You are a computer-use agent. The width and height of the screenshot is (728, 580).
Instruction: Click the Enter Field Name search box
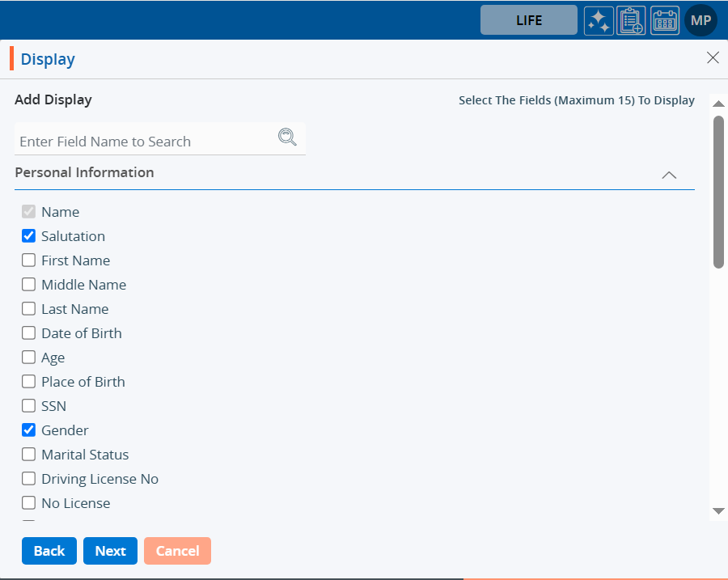(x=146, y=142)
